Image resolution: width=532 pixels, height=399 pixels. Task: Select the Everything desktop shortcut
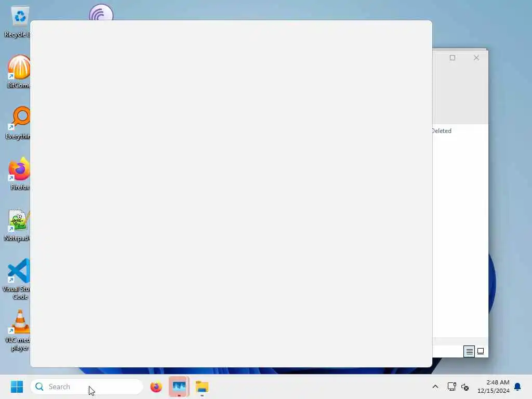(18, 123)
